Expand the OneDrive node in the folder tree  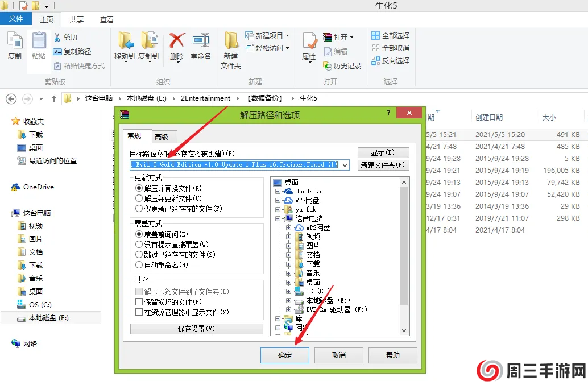[x=278, y=192]
